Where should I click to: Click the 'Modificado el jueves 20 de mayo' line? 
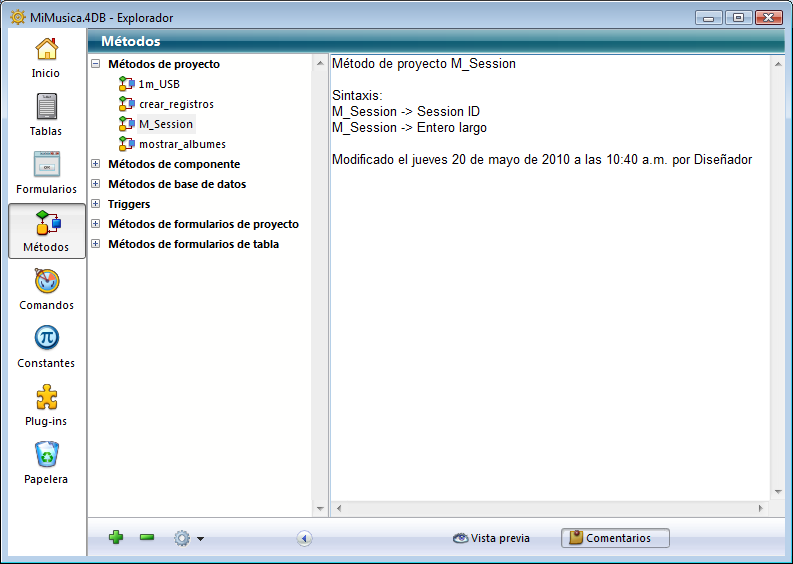click(542, 160)
